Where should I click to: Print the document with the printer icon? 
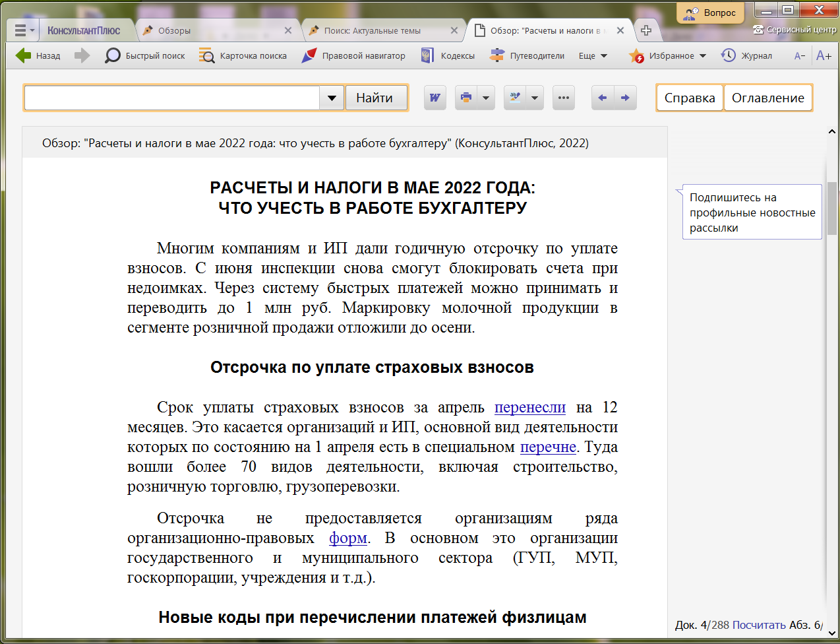pyautogui.click(x=466, y=98)
